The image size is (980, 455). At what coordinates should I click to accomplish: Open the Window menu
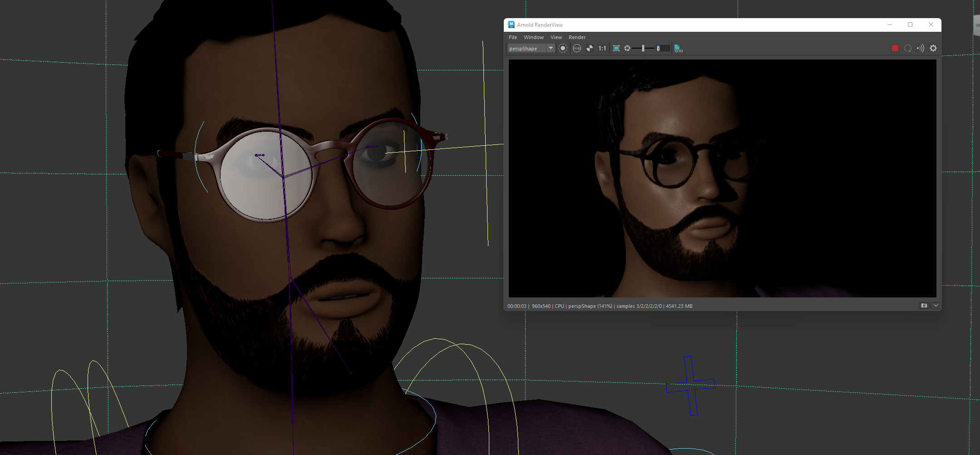click(533, 37)
